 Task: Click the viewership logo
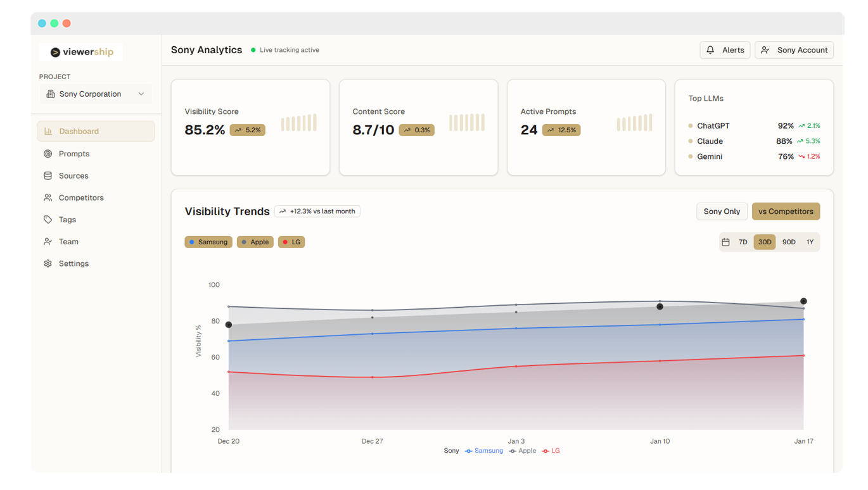tap(81, 52)
